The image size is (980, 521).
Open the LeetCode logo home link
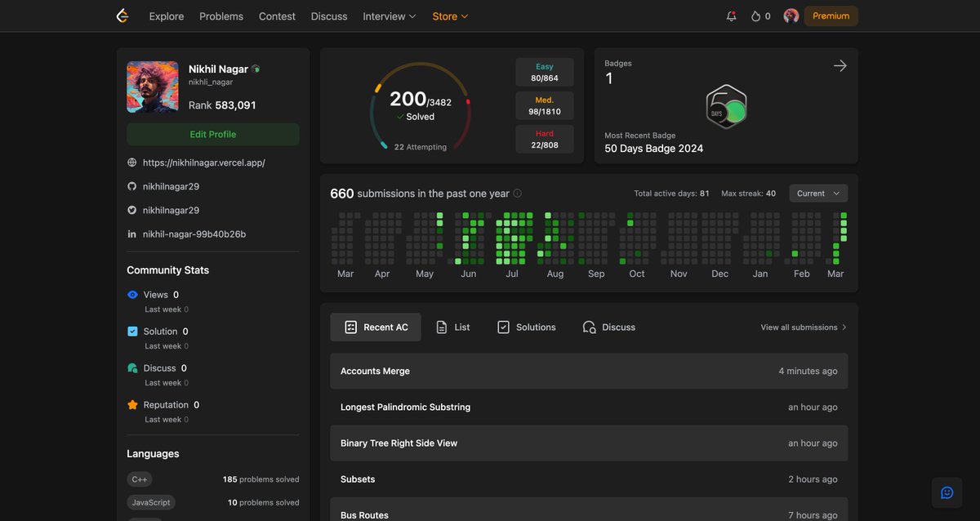click(x=122, y=16)
